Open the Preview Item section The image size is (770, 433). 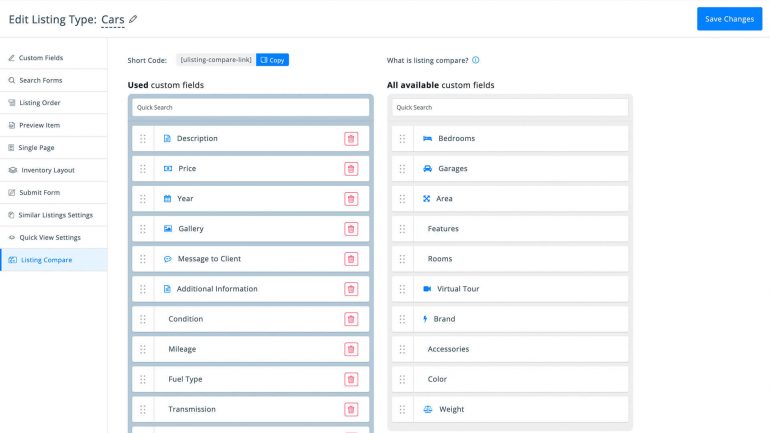click(54, 125)
